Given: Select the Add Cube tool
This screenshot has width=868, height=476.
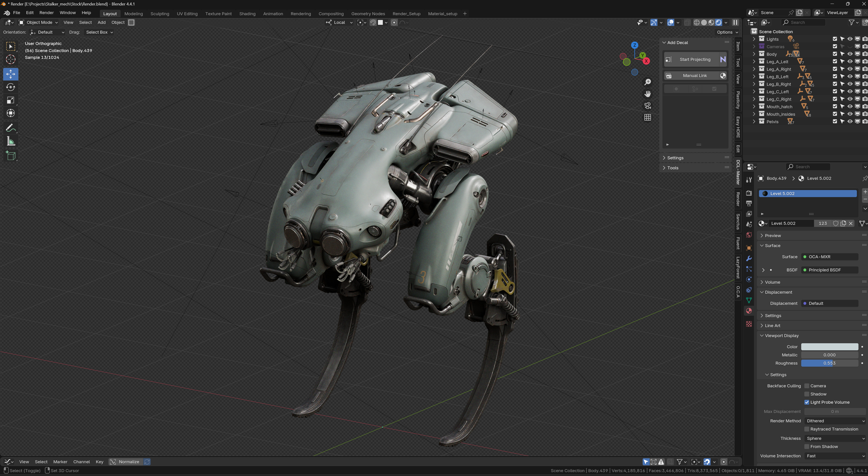Looking at the screenshot, I should point(11,156).
